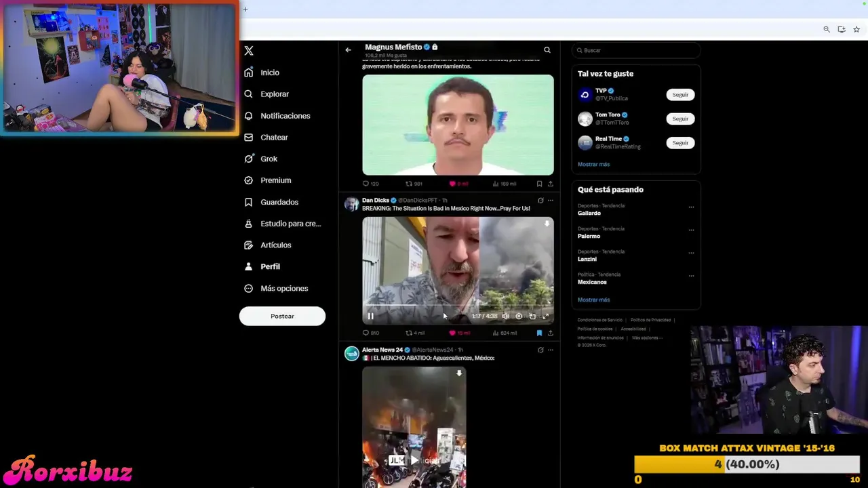The height and width of the screenshot is (488, 868).
Task: Open Condiciones de Servicio footer link
Action: coord(600,320)
